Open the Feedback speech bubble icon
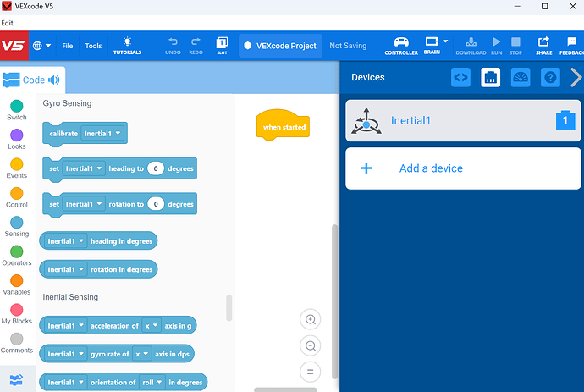This screenshot has width=584, height=392. [x=571, y=46]
